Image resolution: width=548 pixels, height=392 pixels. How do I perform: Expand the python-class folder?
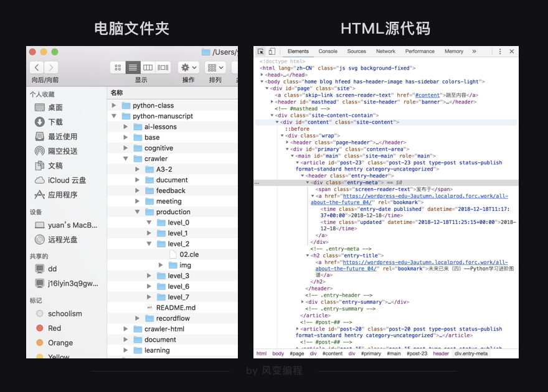point(114,105)
